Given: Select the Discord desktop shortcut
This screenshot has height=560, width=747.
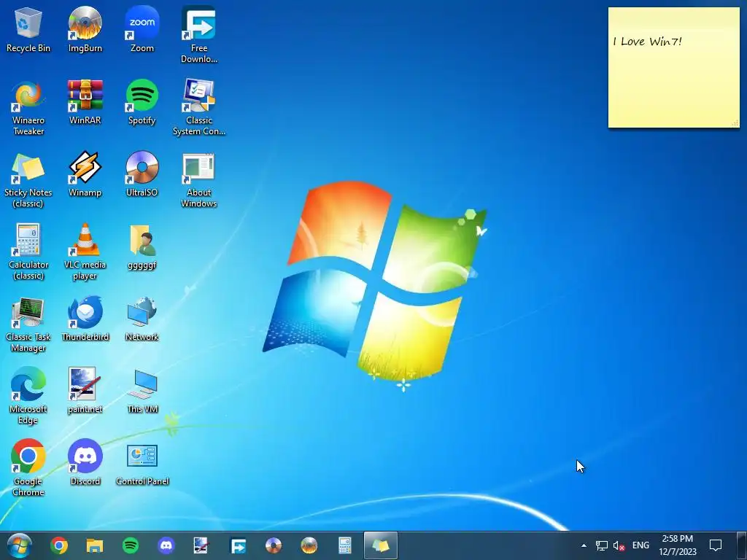Looking at the screenshot, I should point(85,463).
